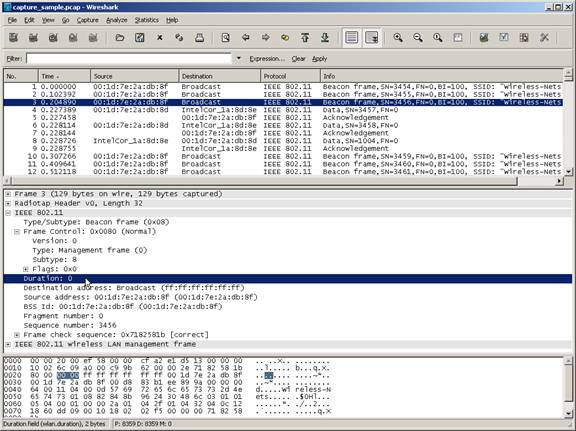
Task: Apply the display filter
Action: 319,59
